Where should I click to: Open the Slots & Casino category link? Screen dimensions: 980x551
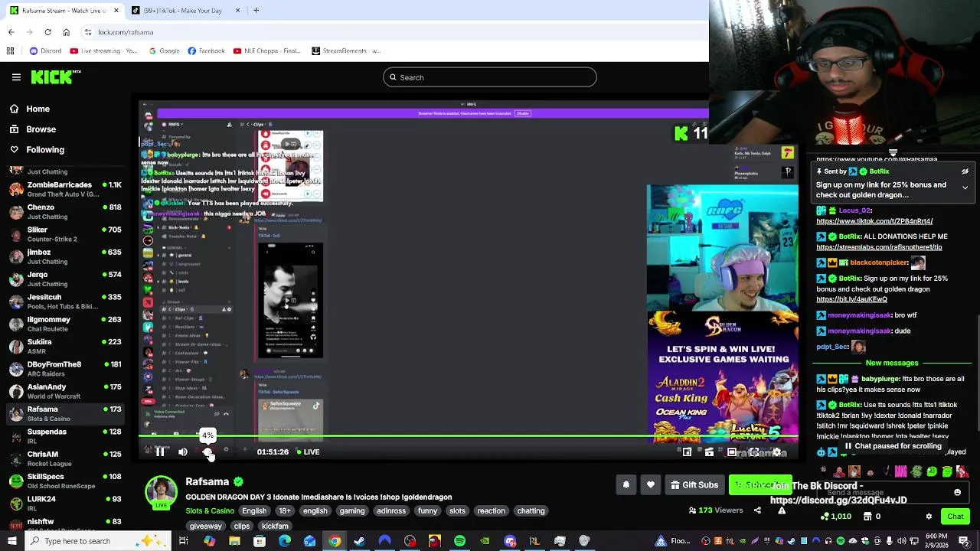pos(210,511)
